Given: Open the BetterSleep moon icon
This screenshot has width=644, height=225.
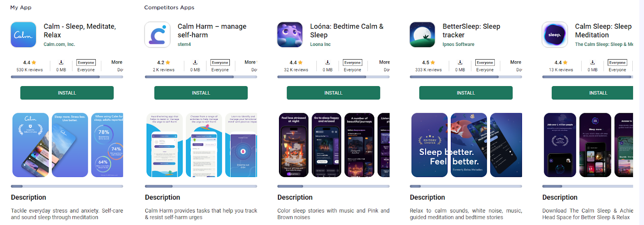Looking at the screenshot, I should tap(422, 35).
